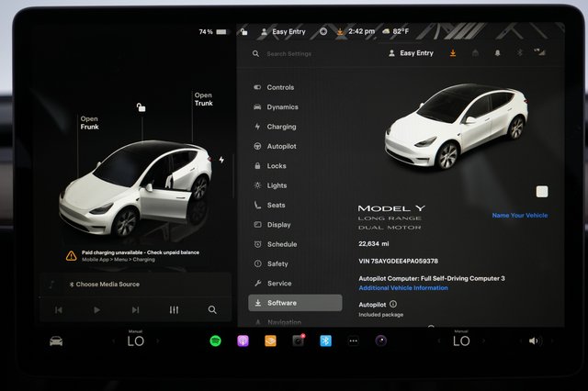The image size is (588, 391).
Task: Skip to previous track
Action: (59, 310)
